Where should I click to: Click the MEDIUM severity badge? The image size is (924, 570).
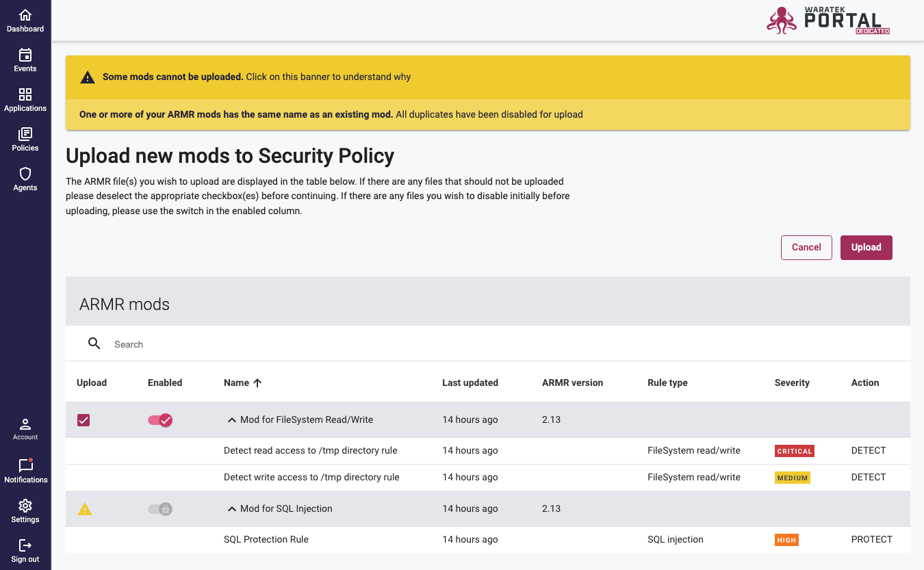[x=793, y=478]
